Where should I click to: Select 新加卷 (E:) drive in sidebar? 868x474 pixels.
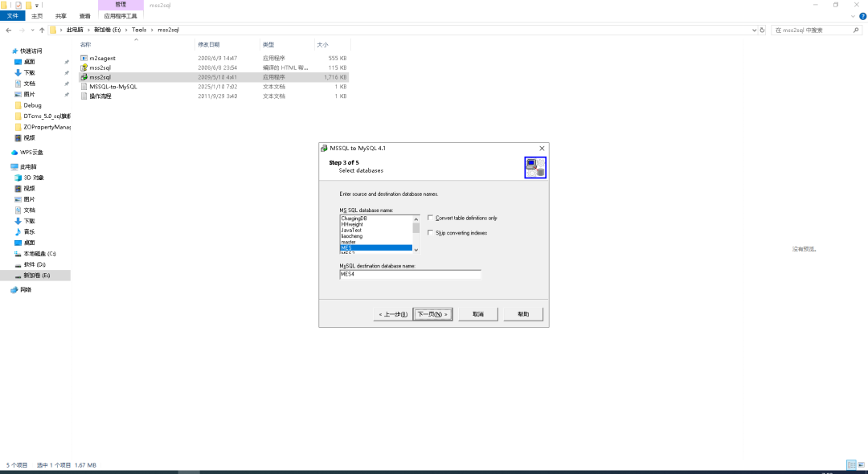pyautogui.click(x=36, y=275)
